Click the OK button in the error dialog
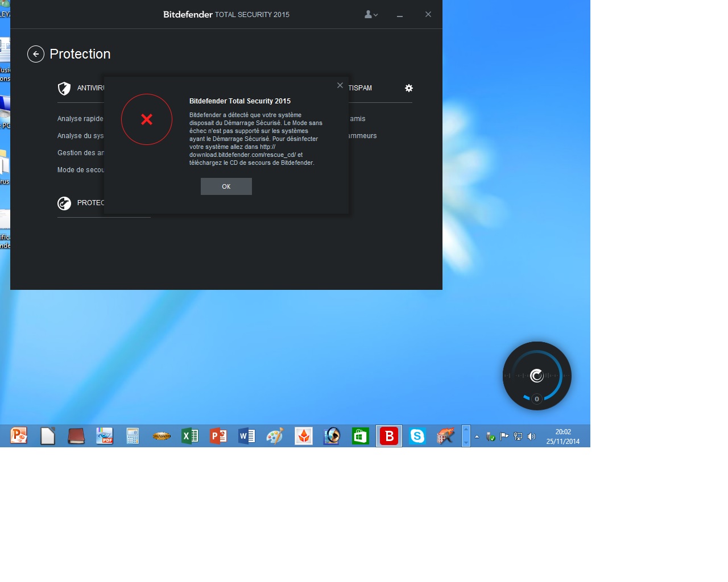The width and height of the screenshot is (728, 582). pos(226,186)
